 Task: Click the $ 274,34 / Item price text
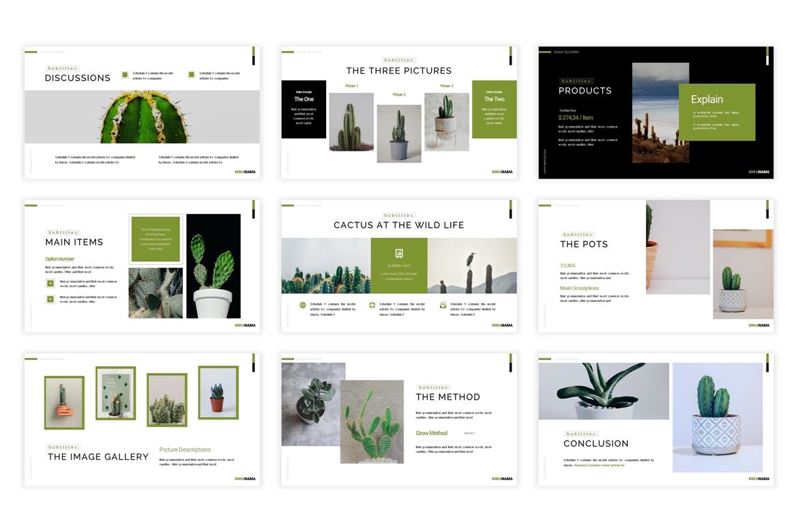576,118
